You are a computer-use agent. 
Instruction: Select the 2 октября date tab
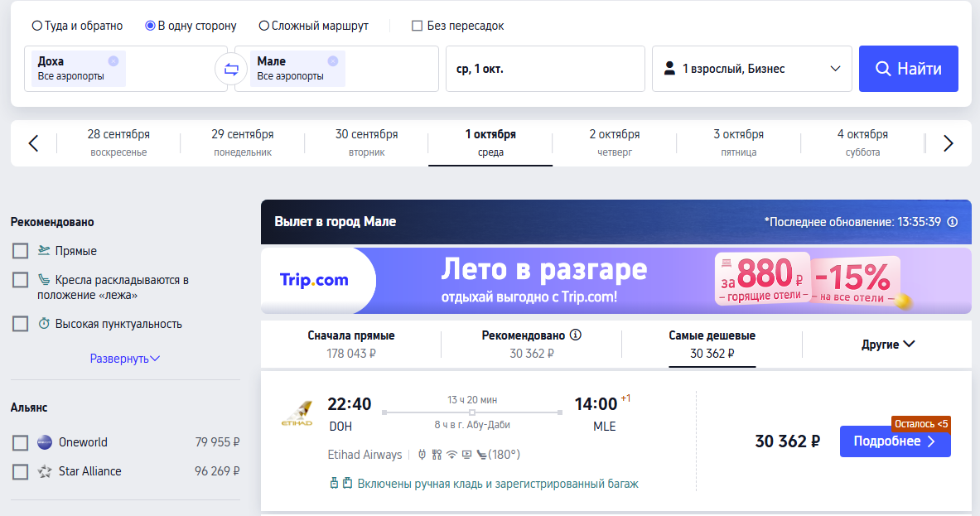pyautogui.click(x=615, y=143)
